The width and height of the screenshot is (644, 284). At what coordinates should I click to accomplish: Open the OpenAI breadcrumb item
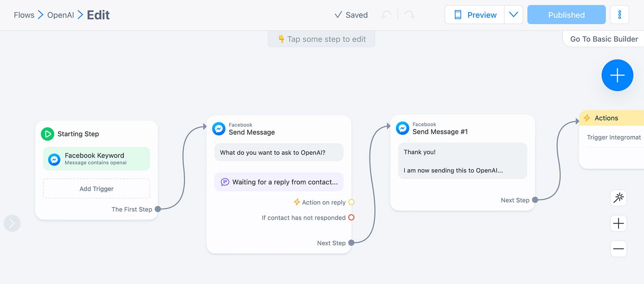click(60, 15)
